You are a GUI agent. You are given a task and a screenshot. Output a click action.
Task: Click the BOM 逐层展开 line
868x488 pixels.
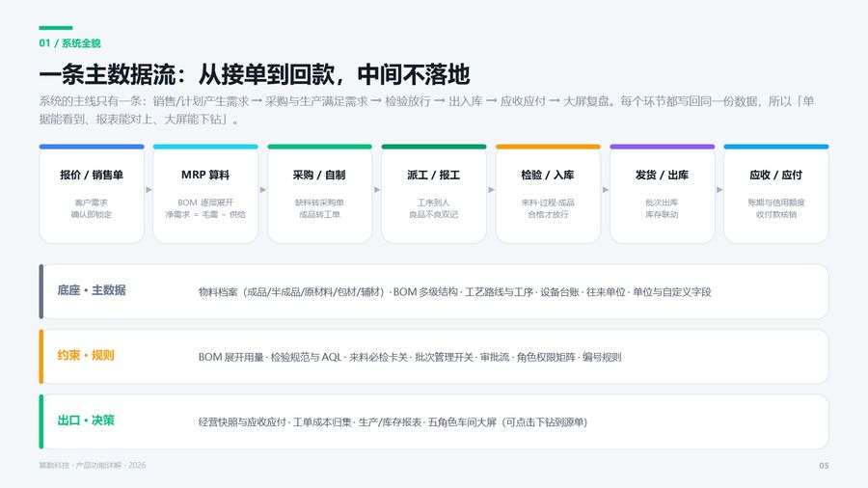pyautogui.click(x=205, y=203)
